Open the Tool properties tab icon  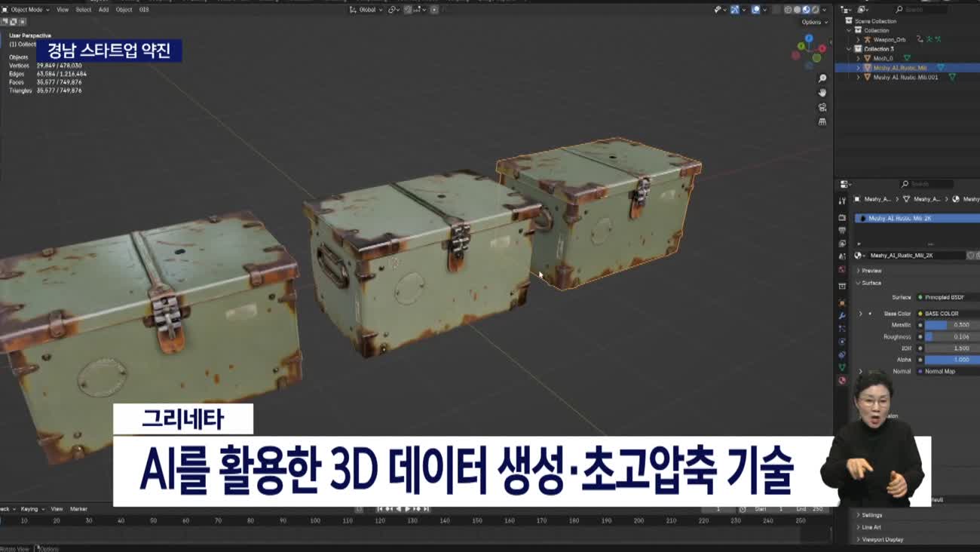[842, 201]
